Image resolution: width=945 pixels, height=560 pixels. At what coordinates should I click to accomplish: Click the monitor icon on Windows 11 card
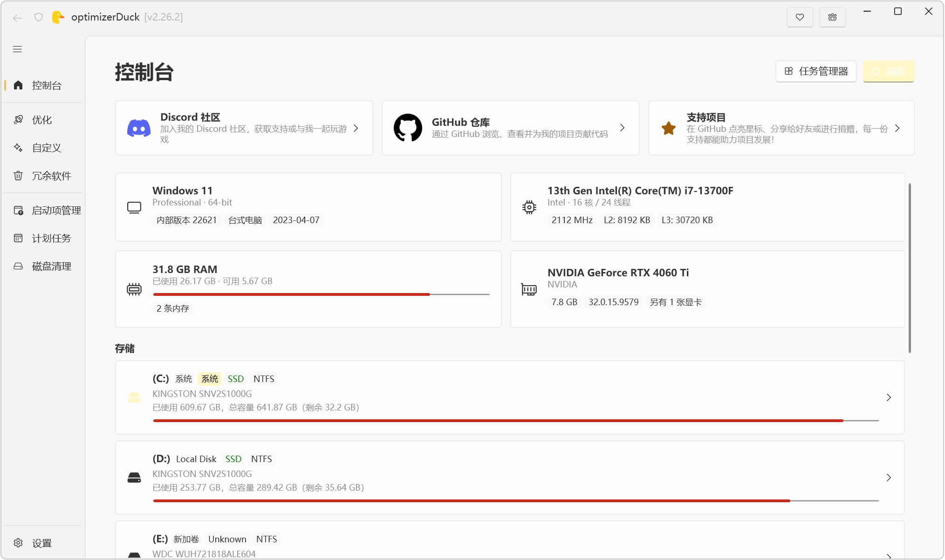[x=134, y=208]
